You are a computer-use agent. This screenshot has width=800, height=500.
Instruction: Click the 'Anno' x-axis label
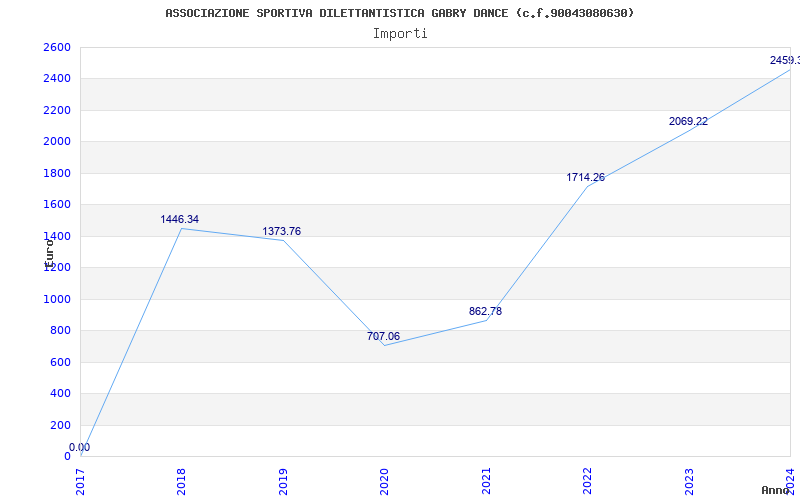click(776, 490)
